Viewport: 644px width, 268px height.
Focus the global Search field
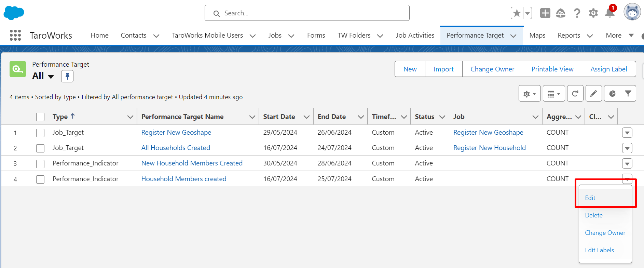(x=307, y=13)
